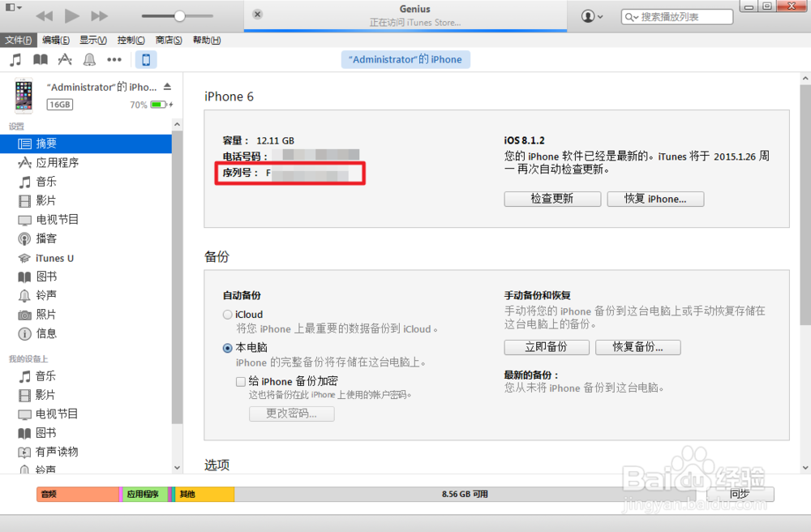Enable the 给iPhone备份加密 encryption checkbox
Image resolution: width=811 pixels, height=532 pixels.
[x=240, y=381]
